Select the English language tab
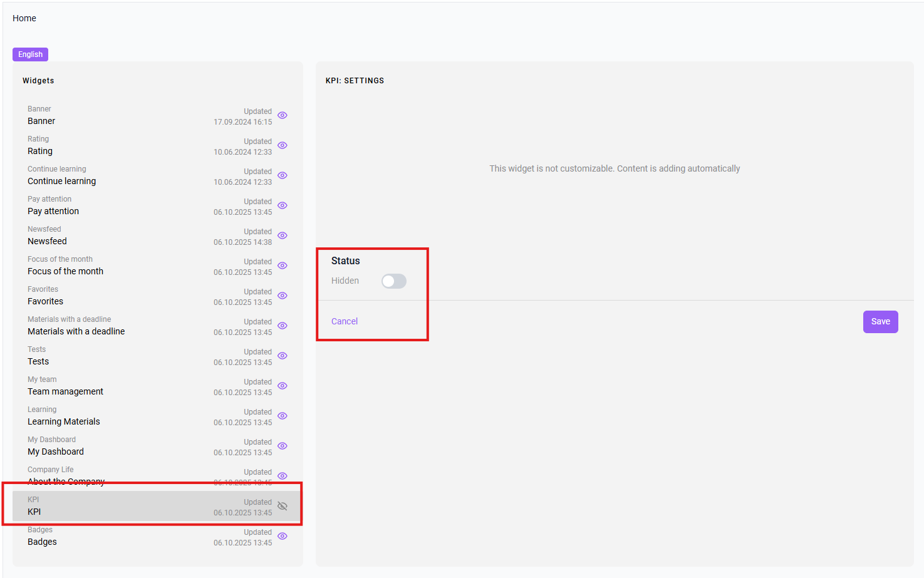The width and height of the screenshot is (924, 578). click(x=30, y=54)
